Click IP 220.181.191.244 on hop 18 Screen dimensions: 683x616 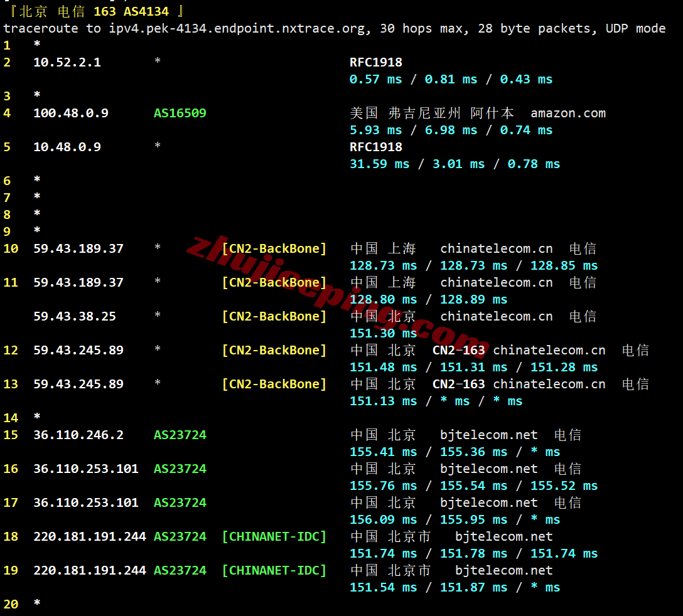(90, 537)
